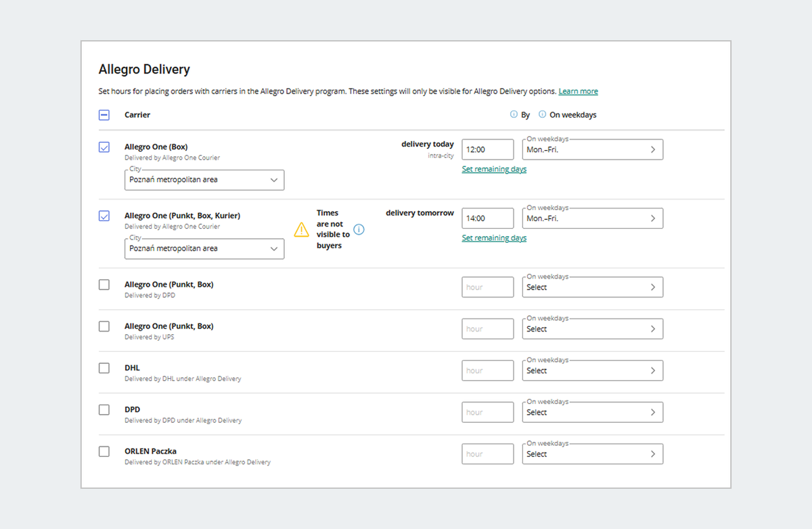Expand weekdays selector for ORLEN Paczka
The height and width of the screenshot is (529, 812).
click(x=592, y=454)
